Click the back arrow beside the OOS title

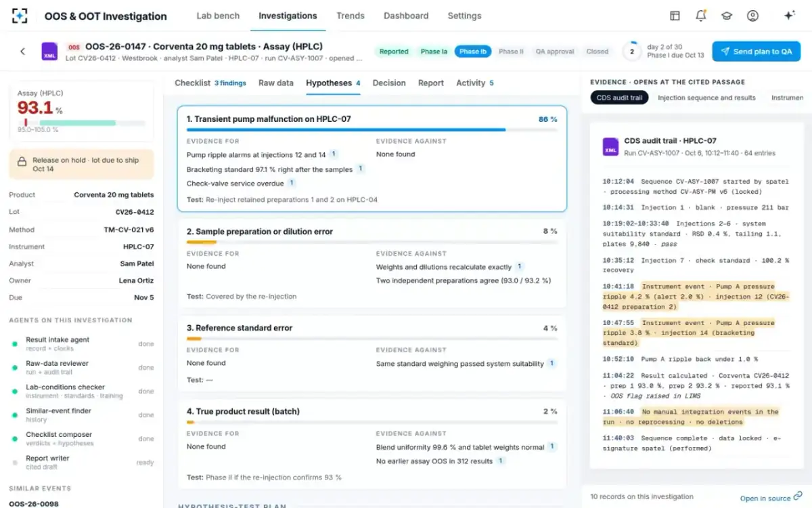coord(22,51)
